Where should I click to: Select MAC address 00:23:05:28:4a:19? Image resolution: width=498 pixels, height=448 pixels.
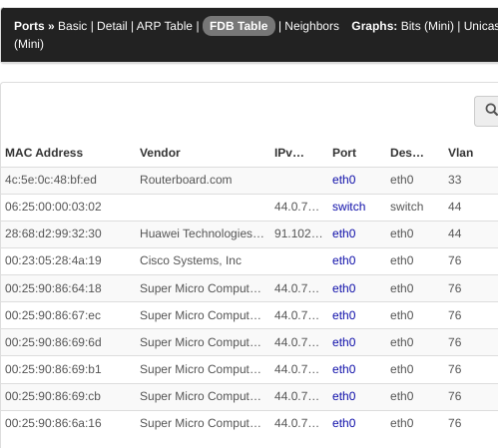tap(53, 260)
